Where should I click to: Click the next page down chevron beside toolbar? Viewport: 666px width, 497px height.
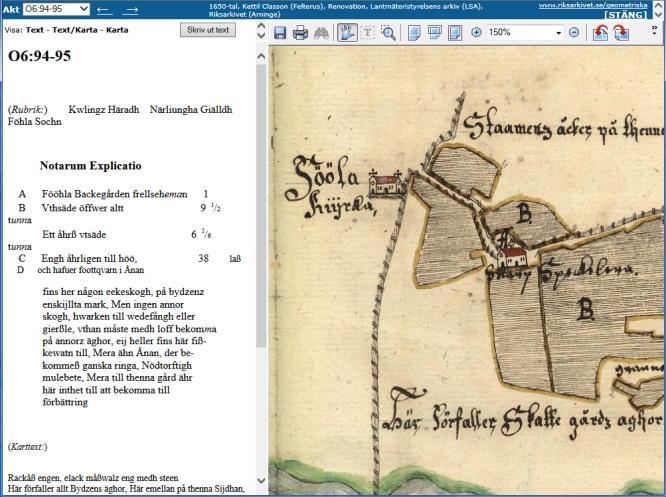click(261, 36)
